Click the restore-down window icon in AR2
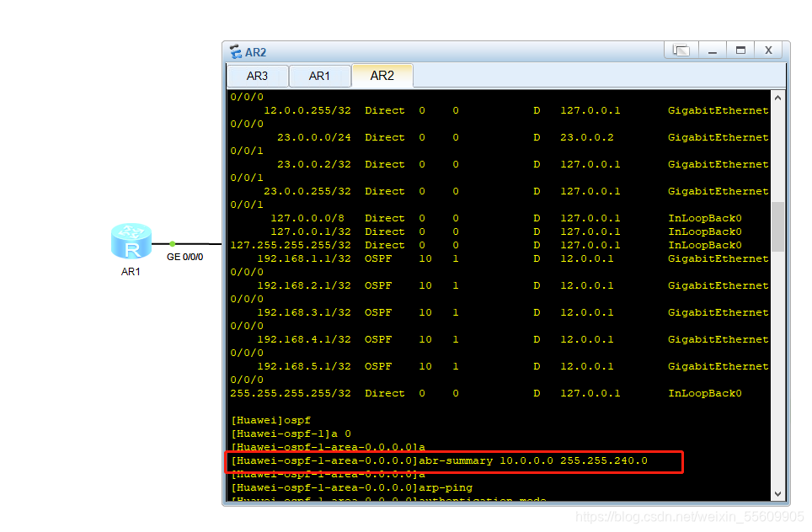 681,51
